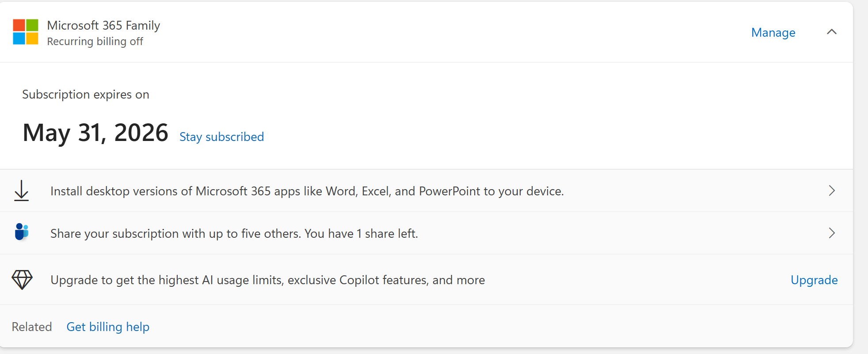Click the diamond upgrade icon
Image resolution: width=868 pixels, height=354 pixels.
pyautogui.click(x=22, y=280)
